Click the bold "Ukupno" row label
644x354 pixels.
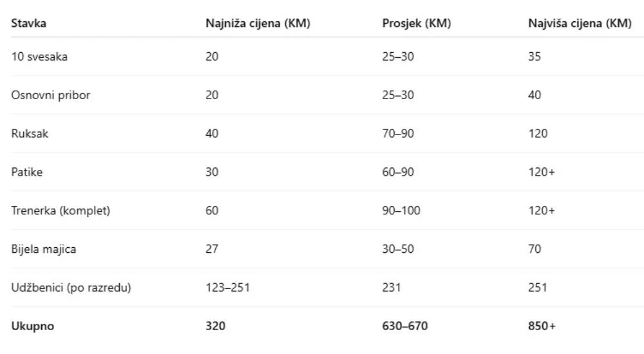[33, 326]
